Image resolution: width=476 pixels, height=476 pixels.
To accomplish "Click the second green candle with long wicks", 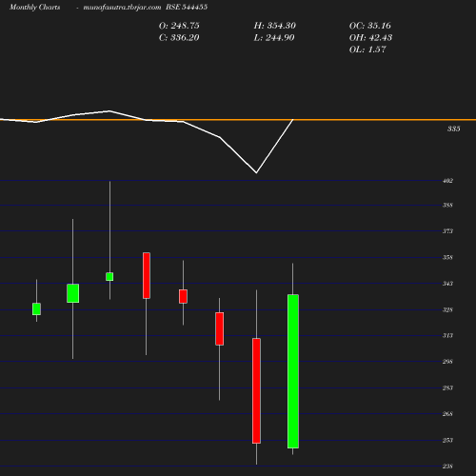I will pos(73,293).
